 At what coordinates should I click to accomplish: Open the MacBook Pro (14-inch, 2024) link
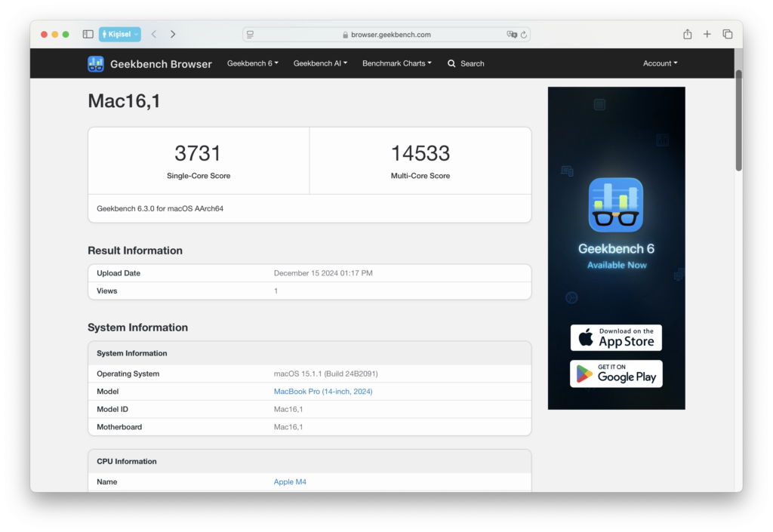pos(322,392)
